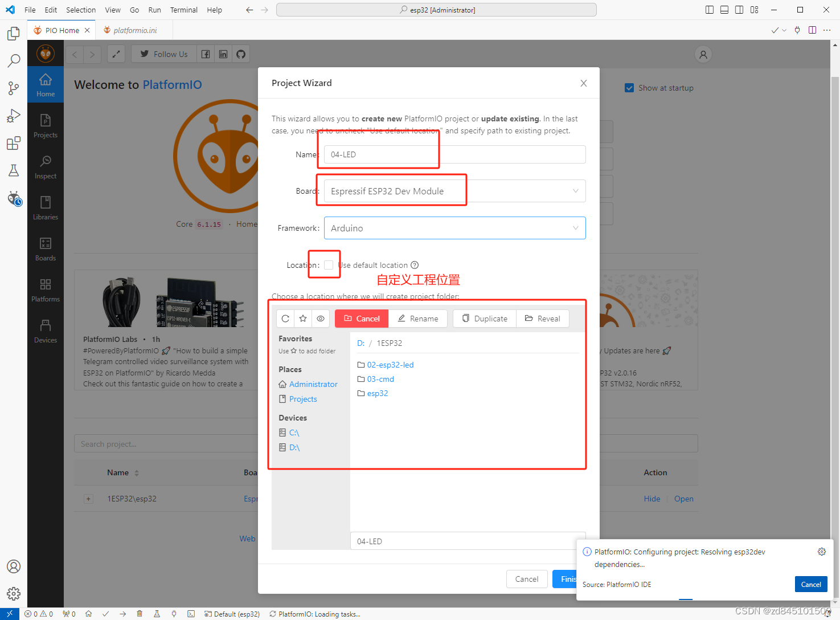Screen dimensions: 840x620
Task: Click D: in the path breadcrumb
Action: pos(360,343)
